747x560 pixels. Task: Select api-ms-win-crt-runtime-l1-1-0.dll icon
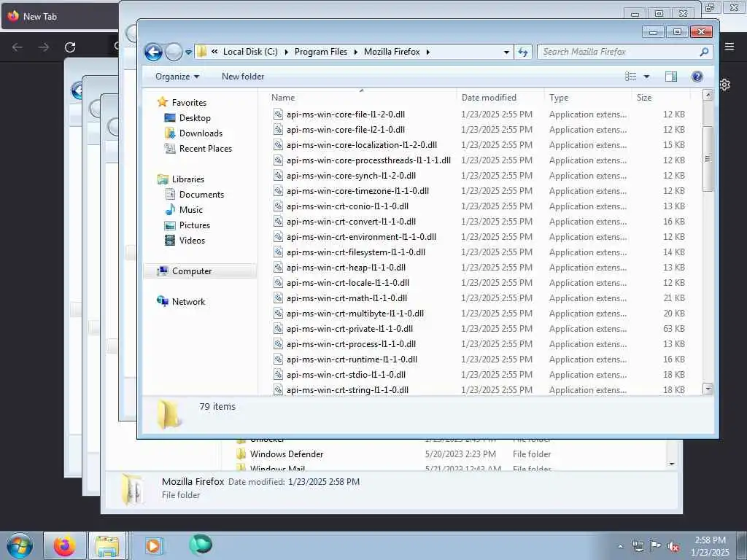click(x=278, y=359)
